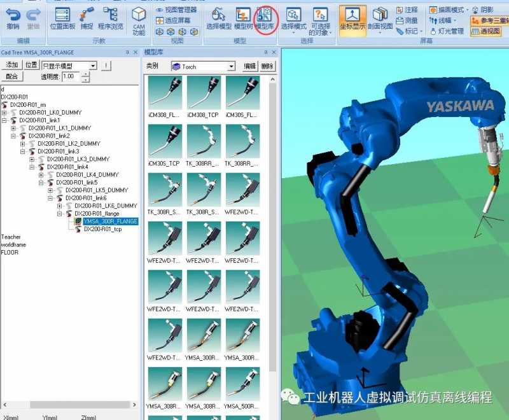Open the 只显示模型 display filter dropdown
This screenshot has width=509, height=420.
pos(93,66)
